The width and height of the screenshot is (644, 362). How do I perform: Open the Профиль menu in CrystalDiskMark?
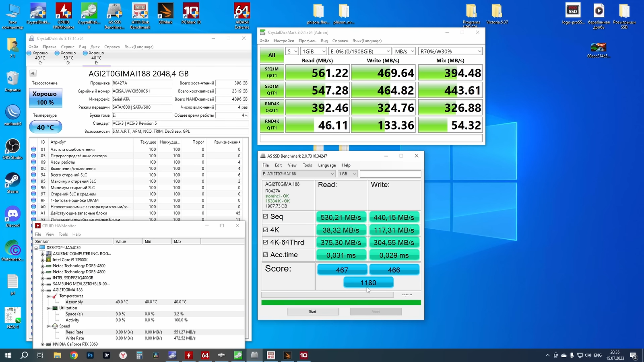pos(308,41)
